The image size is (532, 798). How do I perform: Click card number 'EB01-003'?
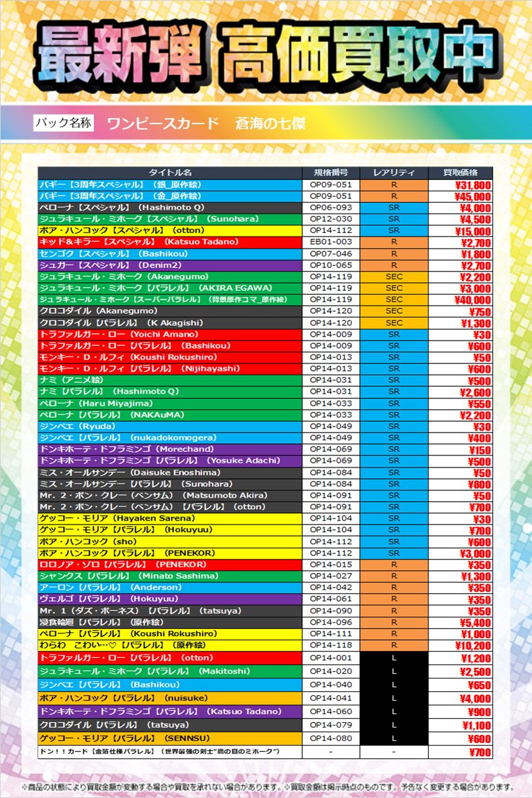pos(331,242)
